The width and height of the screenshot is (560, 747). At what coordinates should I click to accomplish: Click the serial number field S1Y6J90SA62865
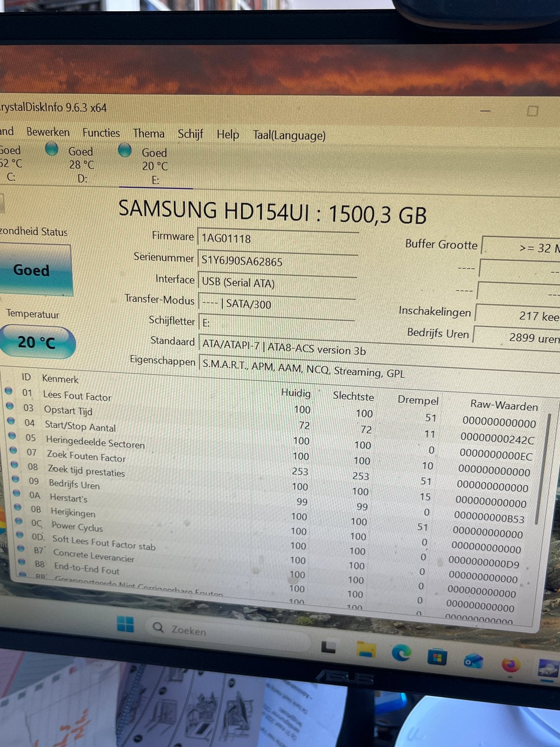[278, 261]
